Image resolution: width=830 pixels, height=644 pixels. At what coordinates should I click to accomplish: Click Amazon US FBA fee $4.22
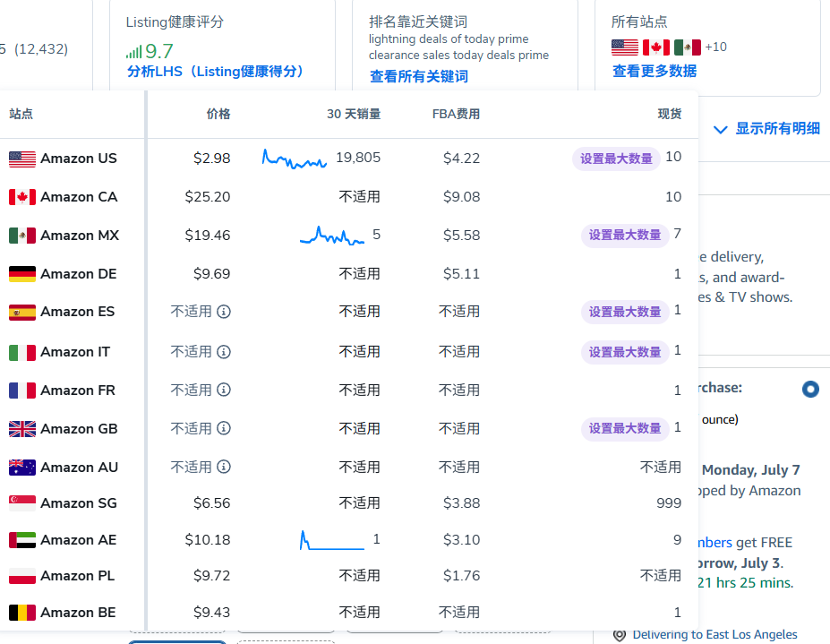point(462,159)
